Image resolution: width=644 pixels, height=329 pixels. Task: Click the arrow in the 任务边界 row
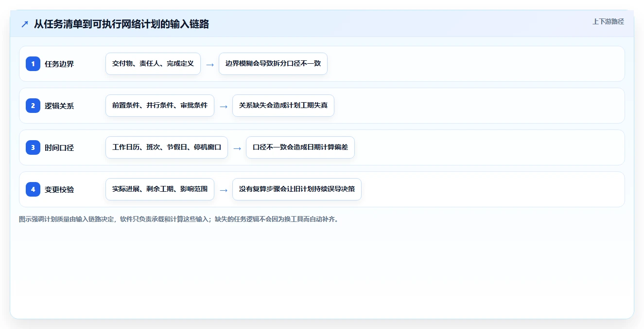[x=210, y=64]
